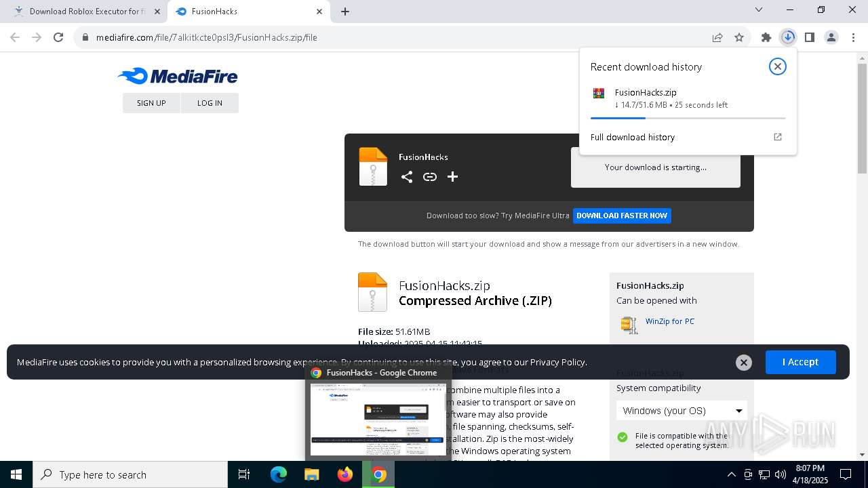Click the download progress bar
Image resolution: width=868 pixels, height=488 pixels.
688,118
